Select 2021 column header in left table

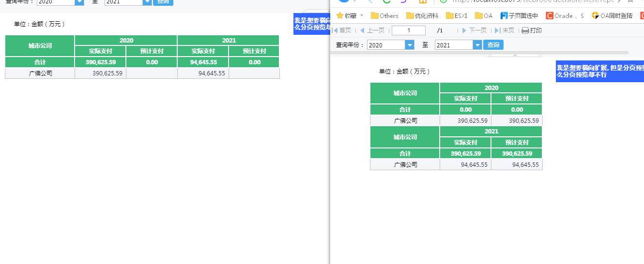click(229, 41)
